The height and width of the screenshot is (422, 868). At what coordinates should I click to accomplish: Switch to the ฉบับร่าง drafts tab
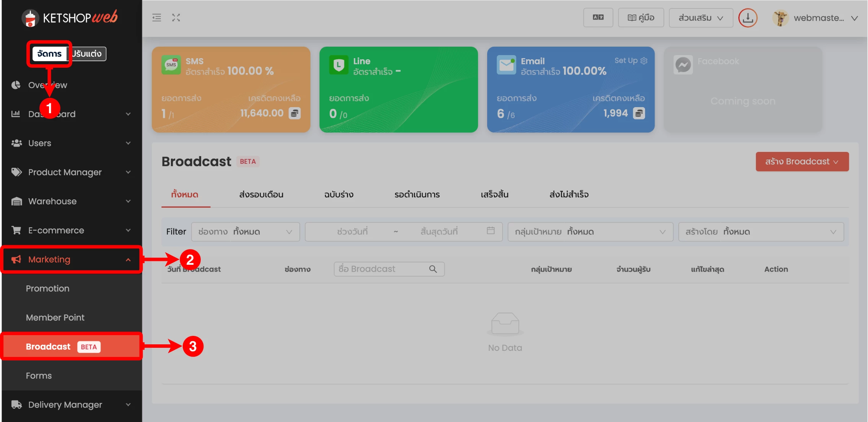(x=339, y=194)
